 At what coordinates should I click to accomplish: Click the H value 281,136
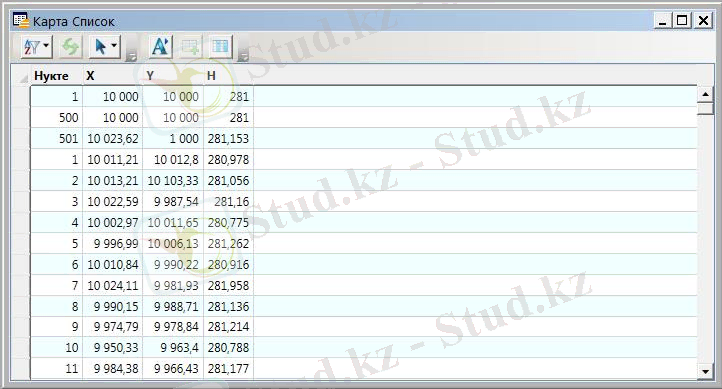pos(228,307)
